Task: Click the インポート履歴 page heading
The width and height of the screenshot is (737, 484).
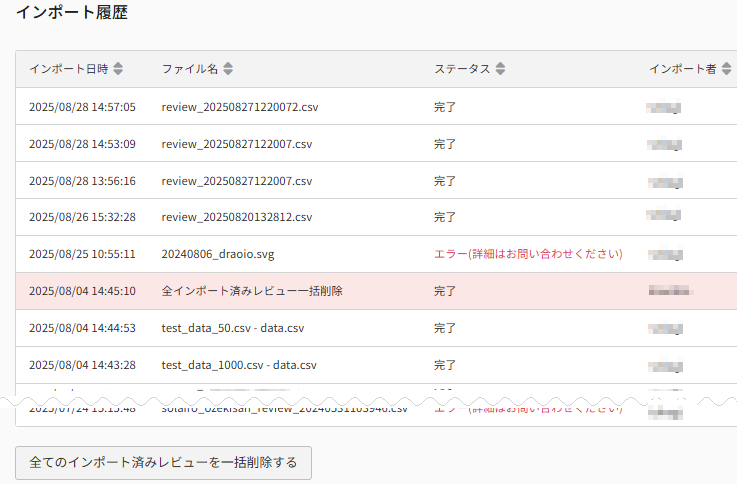Action: click(x=72, y=14)
